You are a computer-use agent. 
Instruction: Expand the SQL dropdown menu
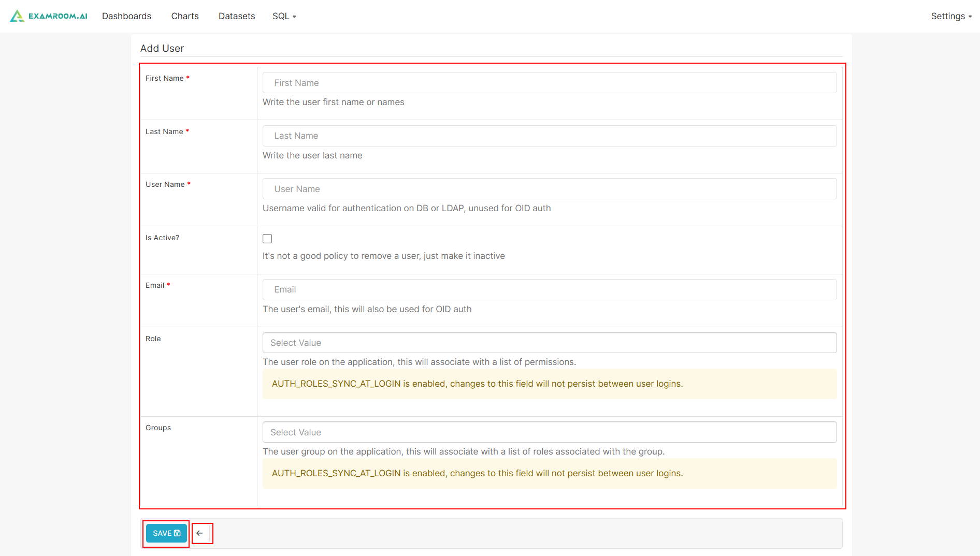tap(284, 16)
